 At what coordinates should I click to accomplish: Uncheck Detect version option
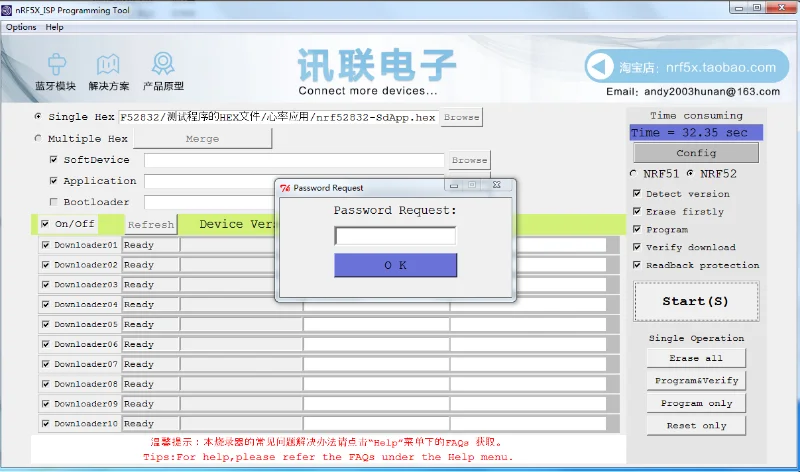tap(637, 193)
